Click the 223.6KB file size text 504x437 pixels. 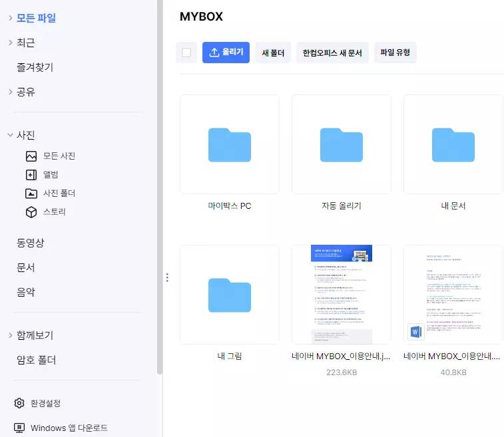(342, 372)
